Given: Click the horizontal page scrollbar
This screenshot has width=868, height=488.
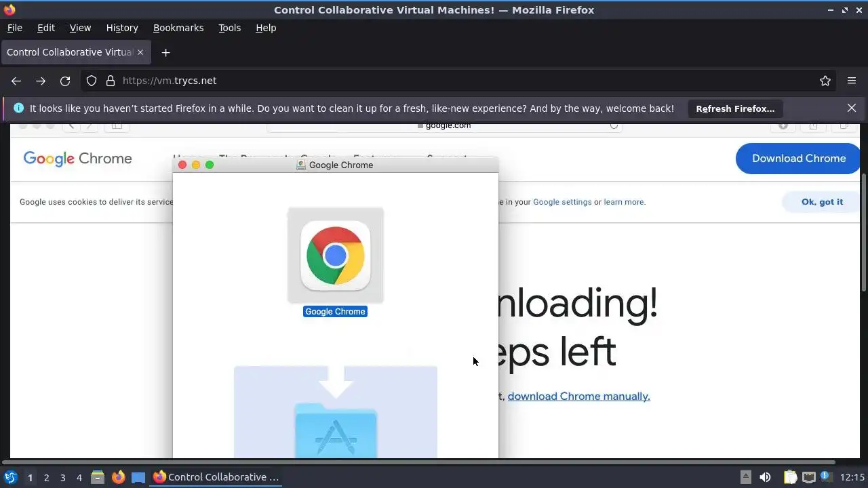Looking at the screenshot, I should [x=420, y=462].
